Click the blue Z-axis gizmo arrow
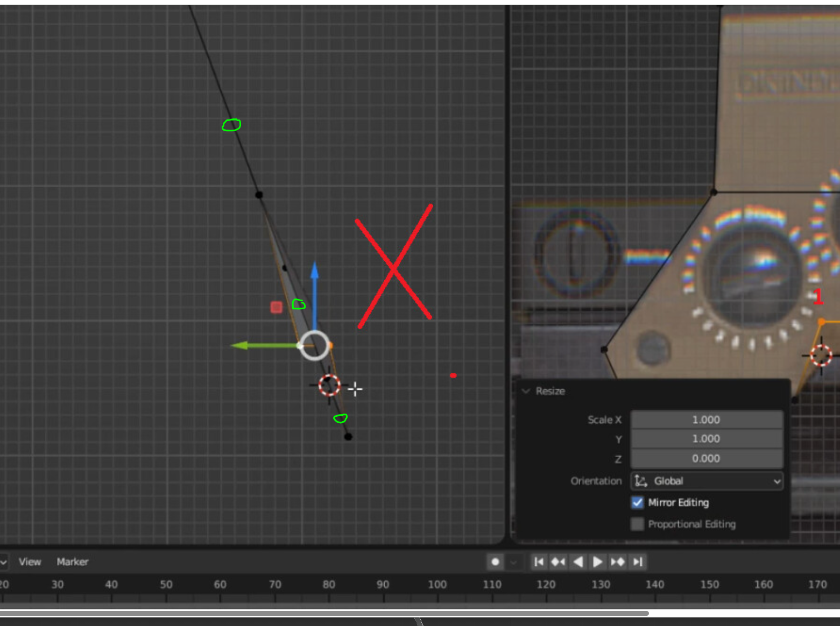 tap(315, 270)
